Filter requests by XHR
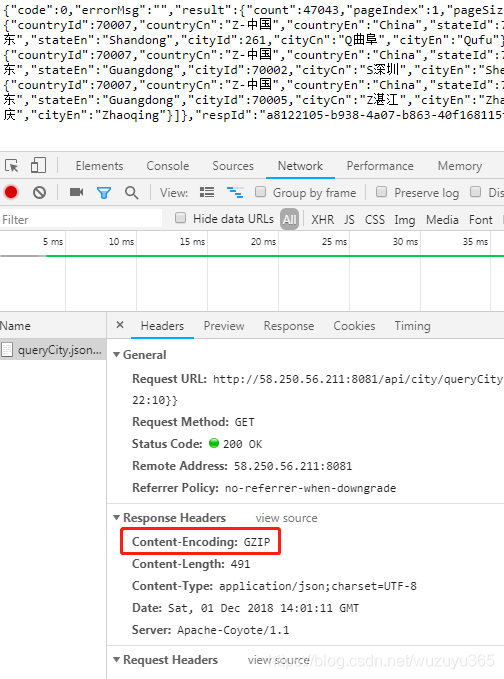Image resolution: width=504 pixels, height=679 pixels. click(323, 220)
